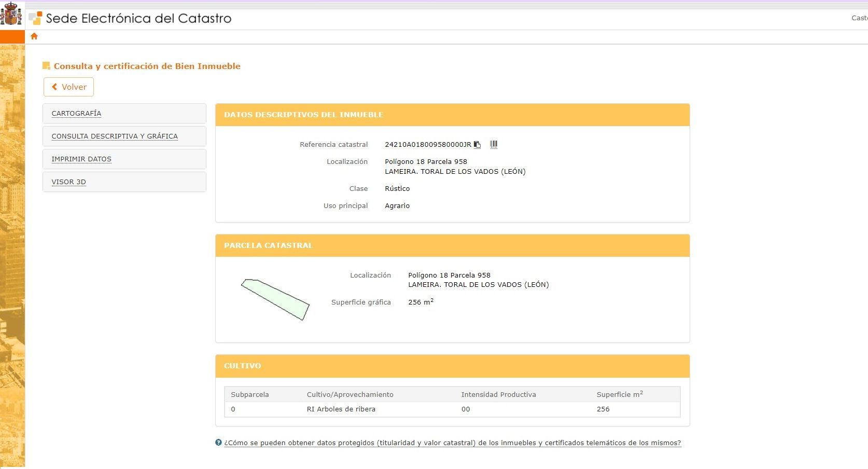Click the question mark help icon near the bottom
Viewport: 868px width, 469px height.
219,443
